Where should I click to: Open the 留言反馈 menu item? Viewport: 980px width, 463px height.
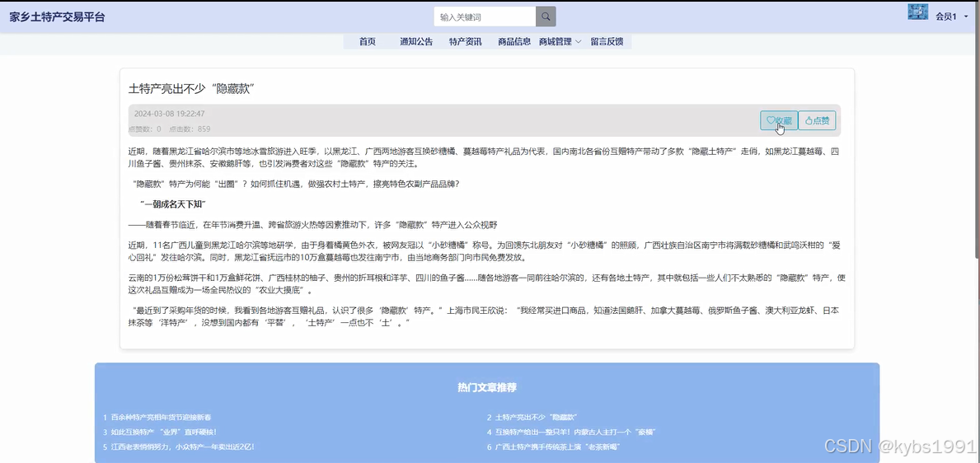tap(607, 42)
